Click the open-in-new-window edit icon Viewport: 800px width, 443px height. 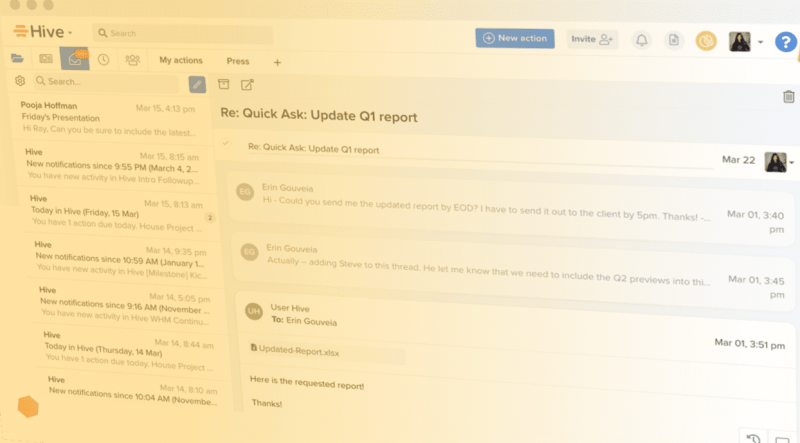coord(247,85)
